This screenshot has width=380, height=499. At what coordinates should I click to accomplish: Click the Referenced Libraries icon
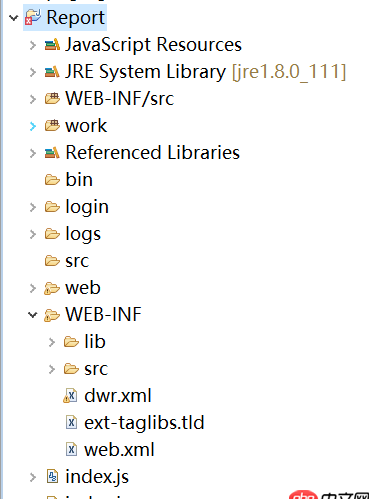[x=52, y=153]
